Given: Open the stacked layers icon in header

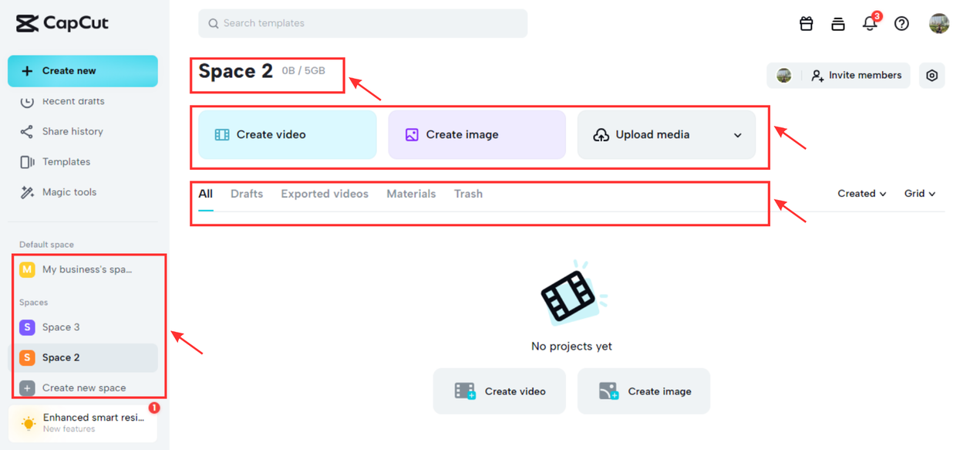Looking at the screenshot, I should point(838,23).
